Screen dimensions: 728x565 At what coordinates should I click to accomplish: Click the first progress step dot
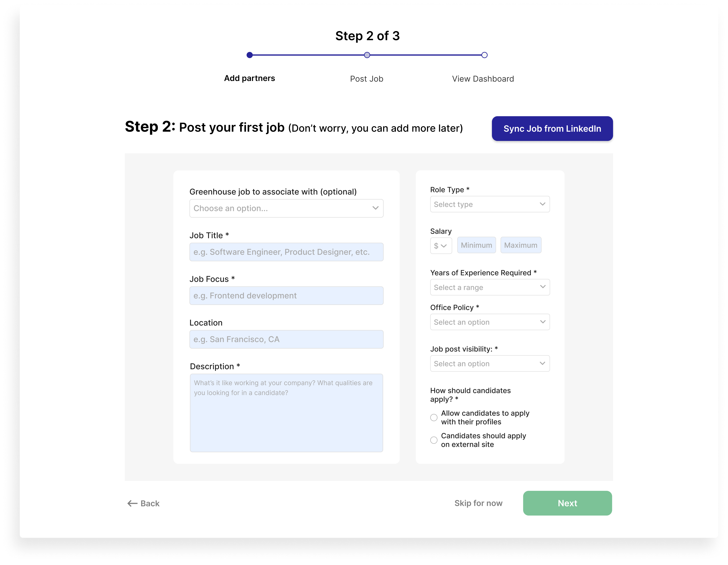point(250,55)
